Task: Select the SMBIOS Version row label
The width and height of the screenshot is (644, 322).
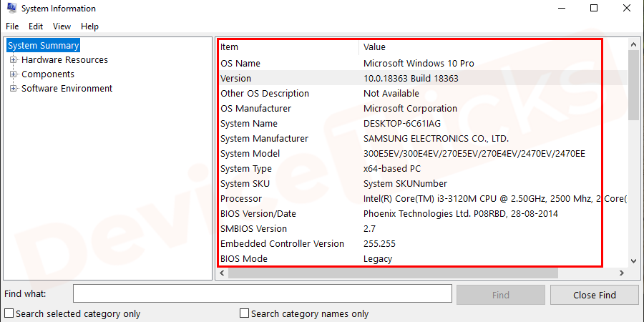Action: 254,229
